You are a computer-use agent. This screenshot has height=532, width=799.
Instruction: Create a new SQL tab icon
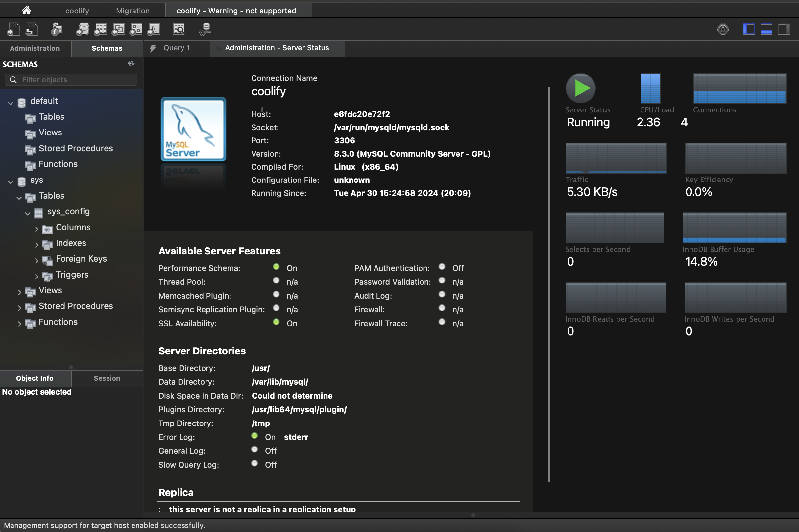click(13, 29)
